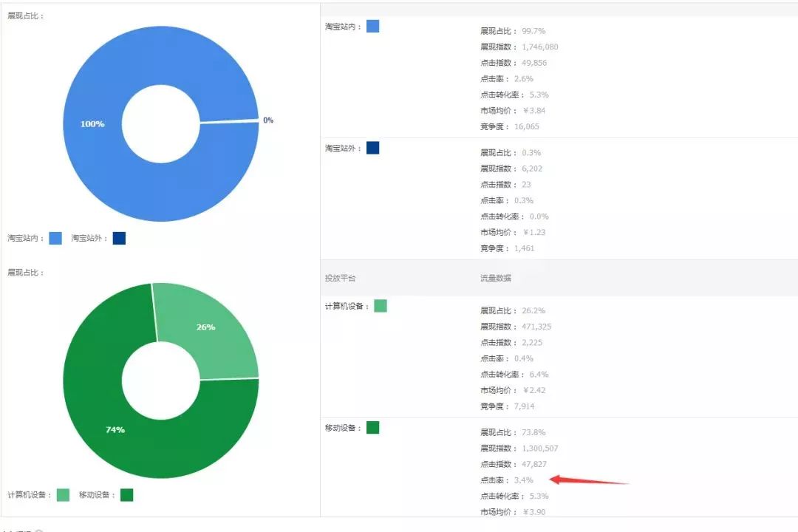Select the 74% dark green donut segment
Viewport: 798px width, 532px height.
pyautogui.click(x=115, y=429)
